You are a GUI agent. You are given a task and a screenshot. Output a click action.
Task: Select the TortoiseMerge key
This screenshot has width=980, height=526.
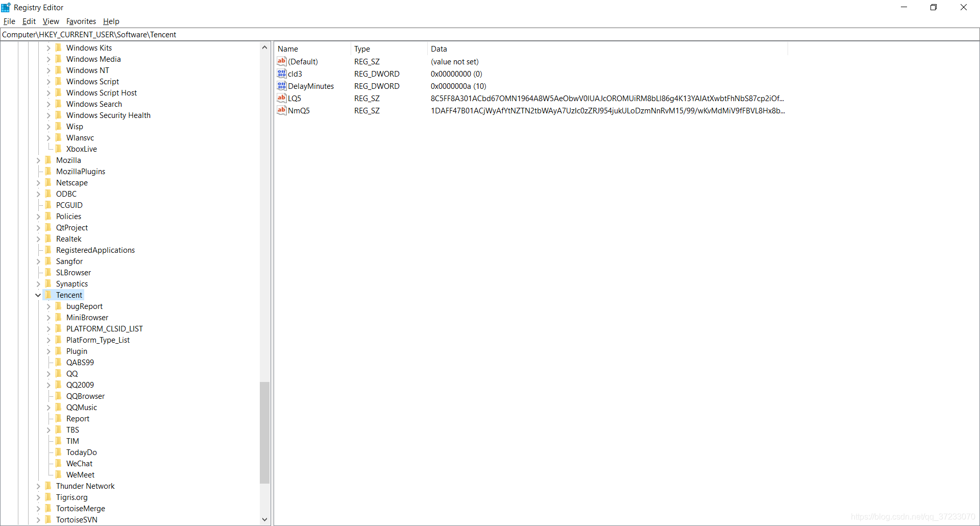coord(81,509)
